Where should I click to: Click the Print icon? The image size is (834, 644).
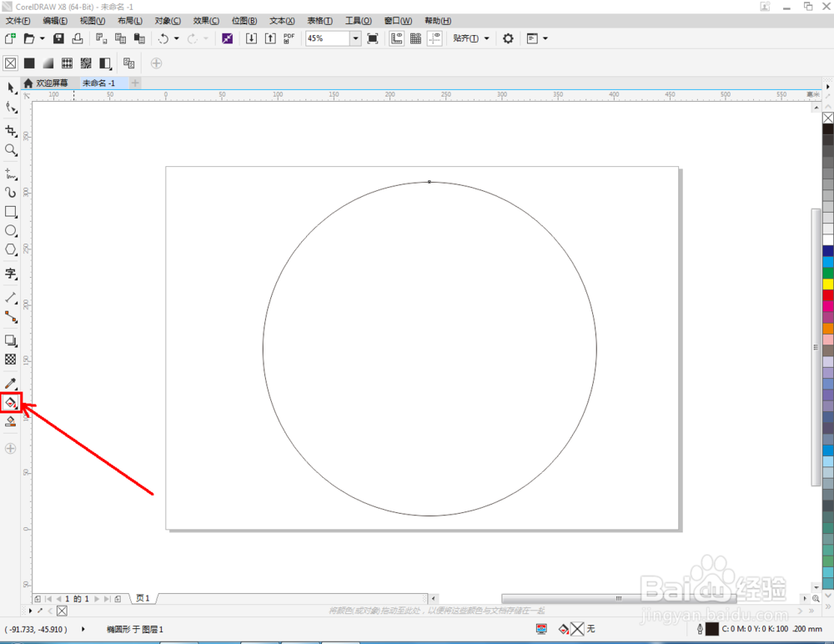[78, 38]
